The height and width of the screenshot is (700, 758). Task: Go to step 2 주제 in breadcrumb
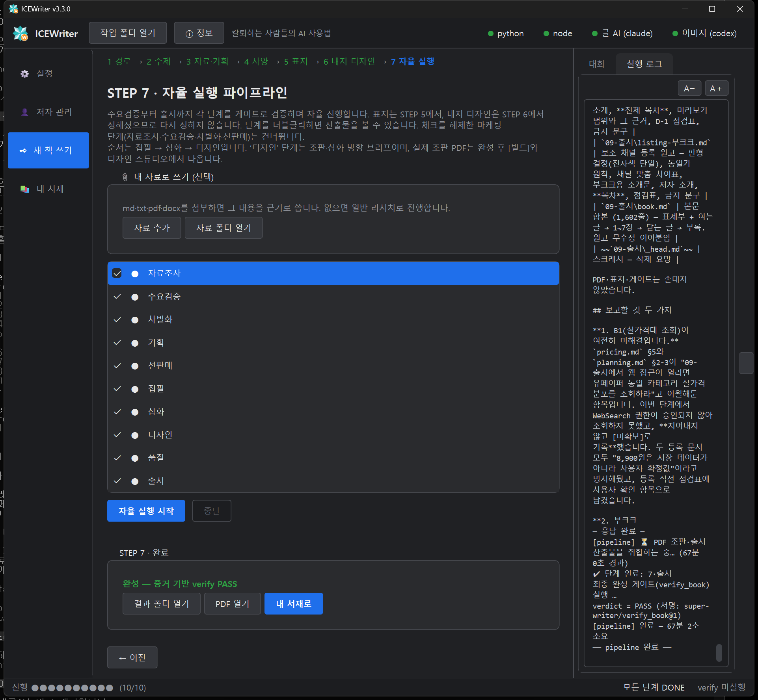coord(158,61)
